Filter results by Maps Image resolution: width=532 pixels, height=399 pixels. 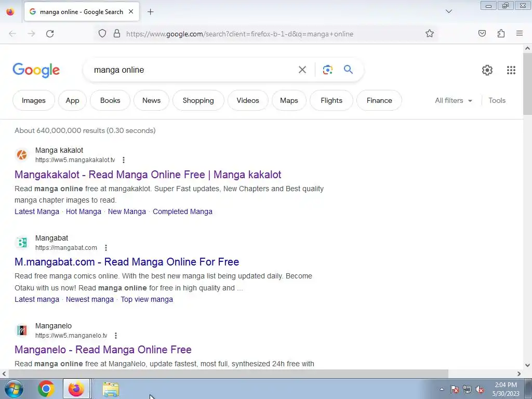click(289, 100)
